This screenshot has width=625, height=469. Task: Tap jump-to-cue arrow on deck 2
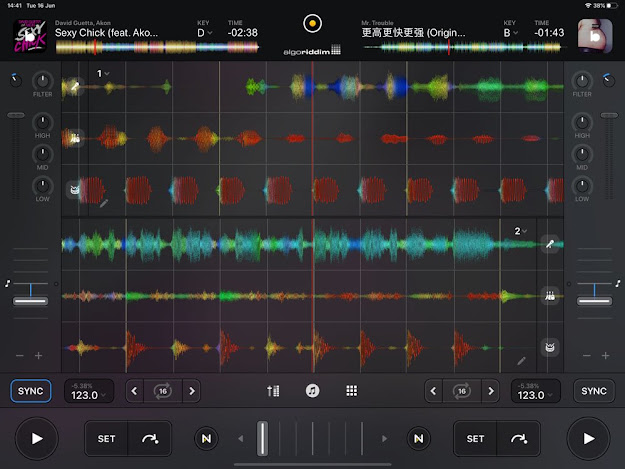pos(519,438)
